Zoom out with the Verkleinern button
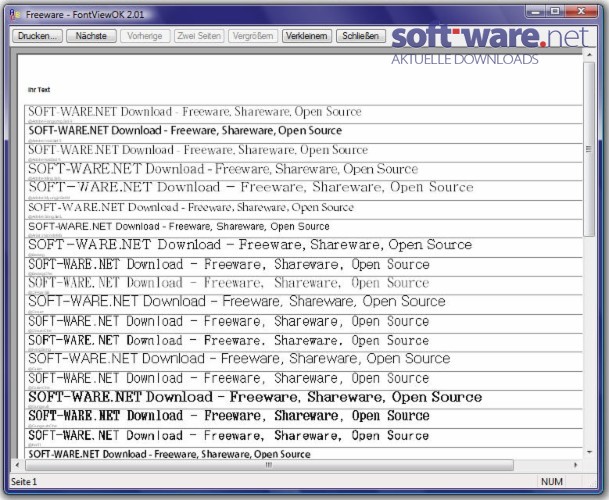Image resolution: width=609 pixels, height=500 pixels. click(307, 36)
